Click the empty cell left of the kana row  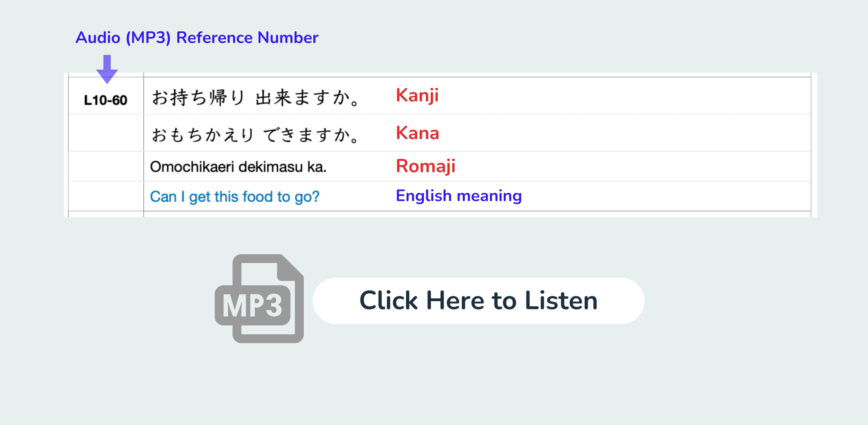[106, 133]
